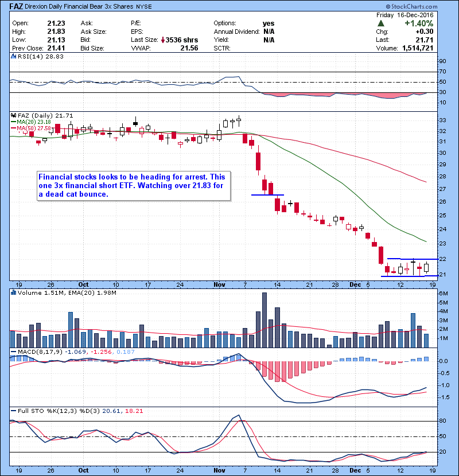Click the stochastic %D value 18.21
459x476 pixels.
point(134,411)
